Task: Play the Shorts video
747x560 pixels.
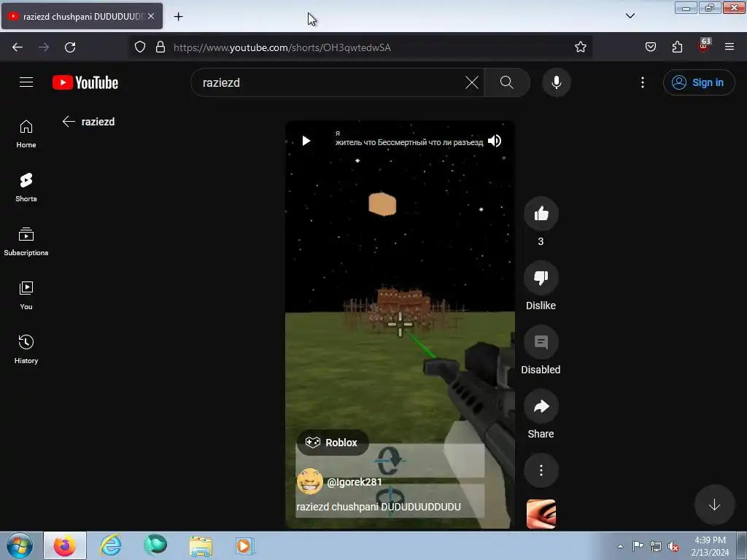Action: [306, 141]
